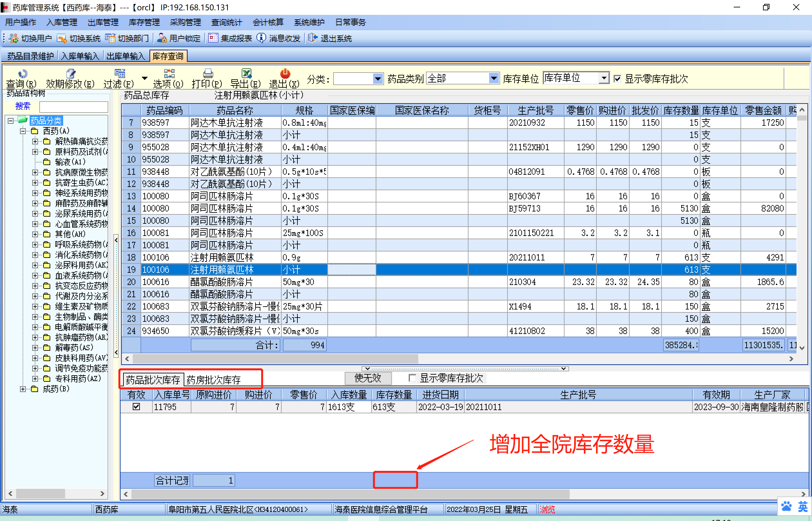This screenshot has width=812, height=521.
Task: Open the 库存管理 menu
Action: click(x=144, y=22)
